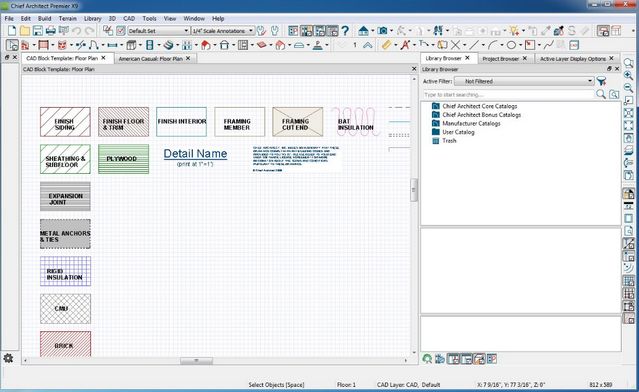Open the Build menu
This screenshot has height=392, width=639.
pyautogui.click(x=44, y=18)
